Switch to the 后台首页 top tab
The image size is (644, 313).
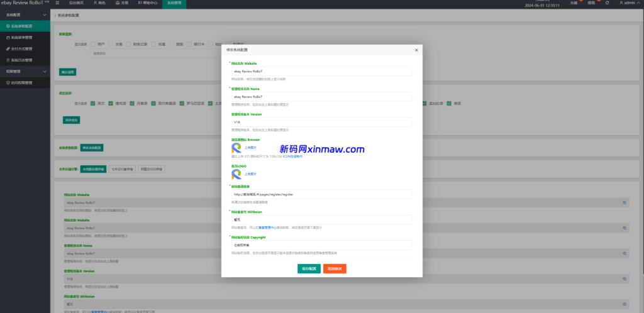76,3
